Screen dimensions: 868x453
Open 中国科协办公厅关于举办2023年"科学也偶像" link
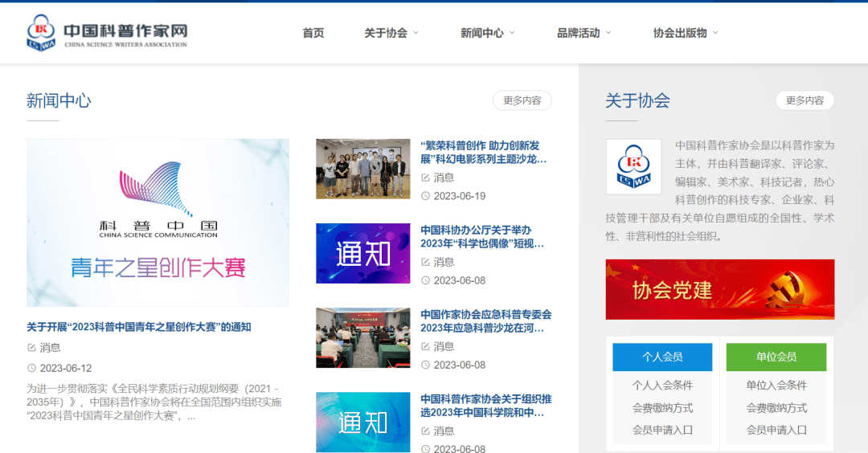tap(483, 237)
